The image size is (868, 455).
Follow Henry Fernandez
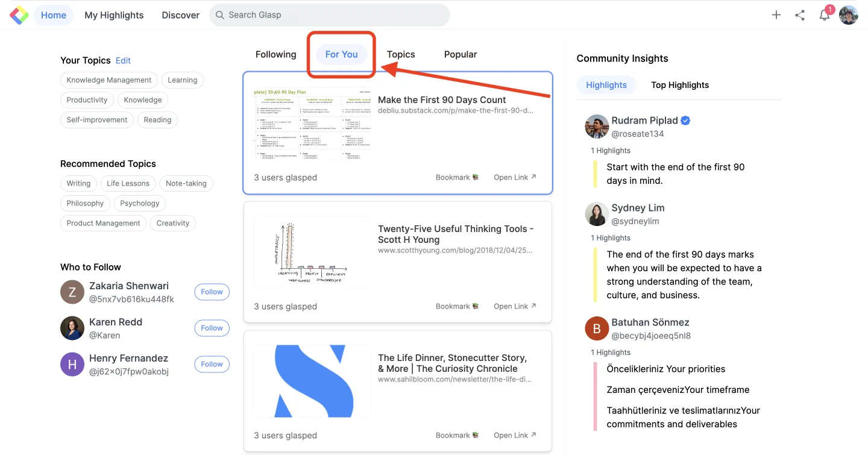point(212,364)
